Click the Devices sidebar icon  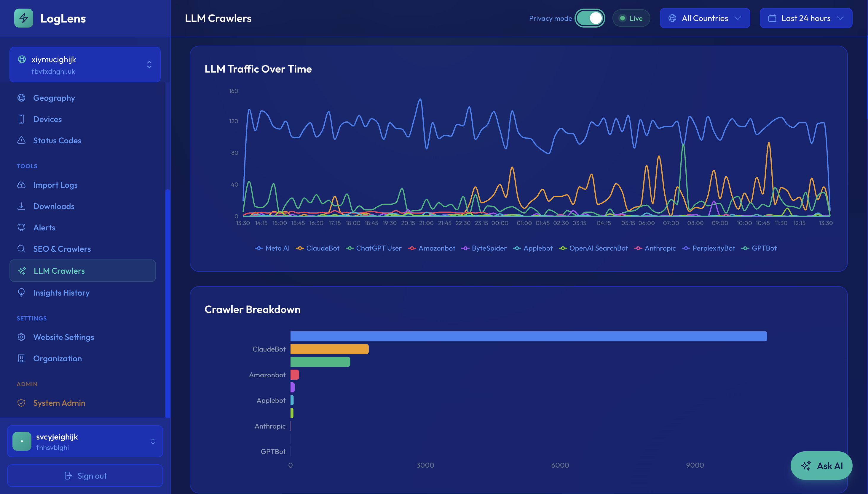[21, 119]
